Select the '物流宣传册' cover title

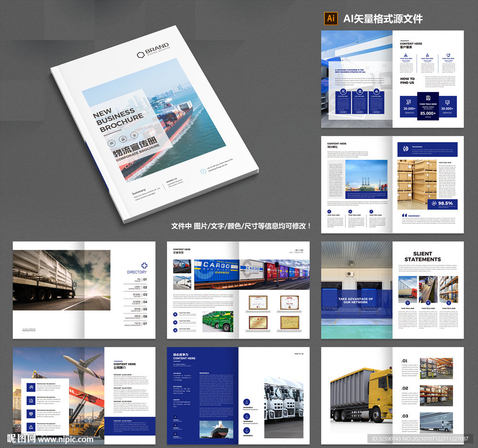tap(134, 146)
